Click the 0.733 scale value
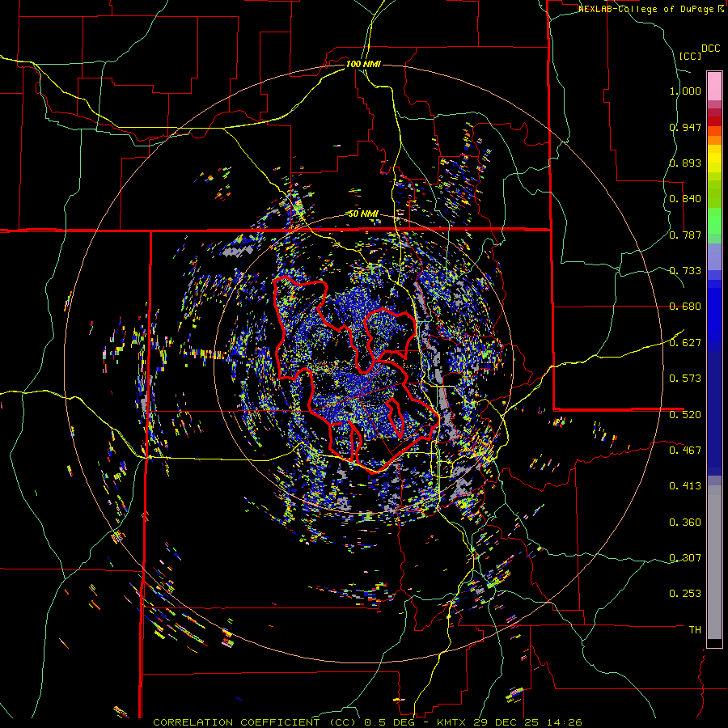Image resolution: width=728 pixels, height=728 pixels. (x=685, y=271)
